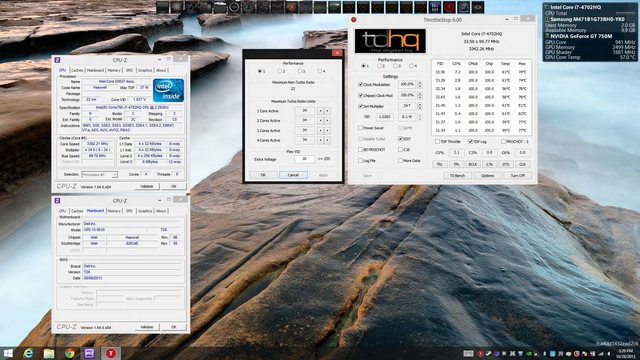Click OK in turbo ratio dialog

point(263,175)
